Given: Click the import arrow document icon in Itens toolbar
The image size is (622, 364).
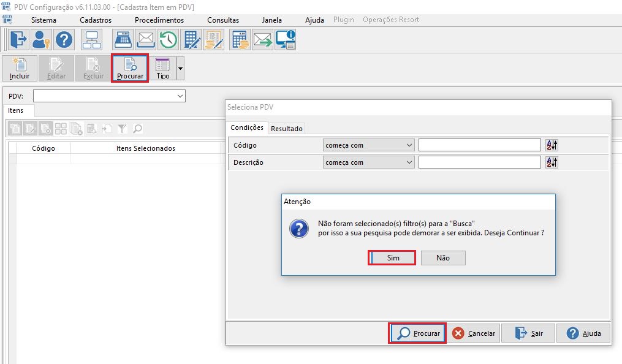Looking at the screenshot, I should tap(107, 129).
